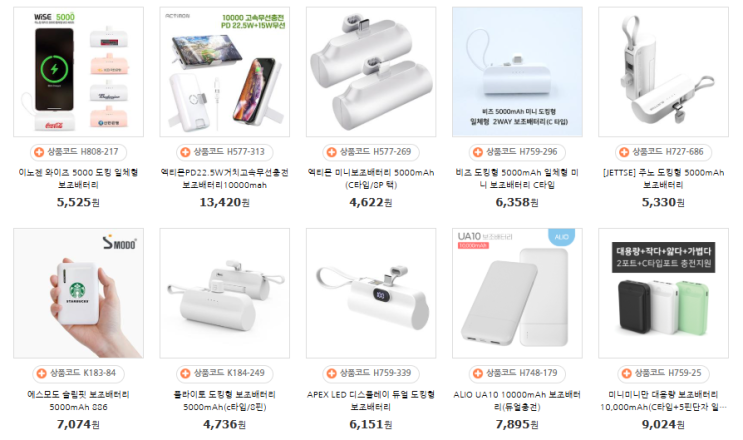
Task: Open WISE 5000 wireless charging battery image
Action: [x=78, y=72]
